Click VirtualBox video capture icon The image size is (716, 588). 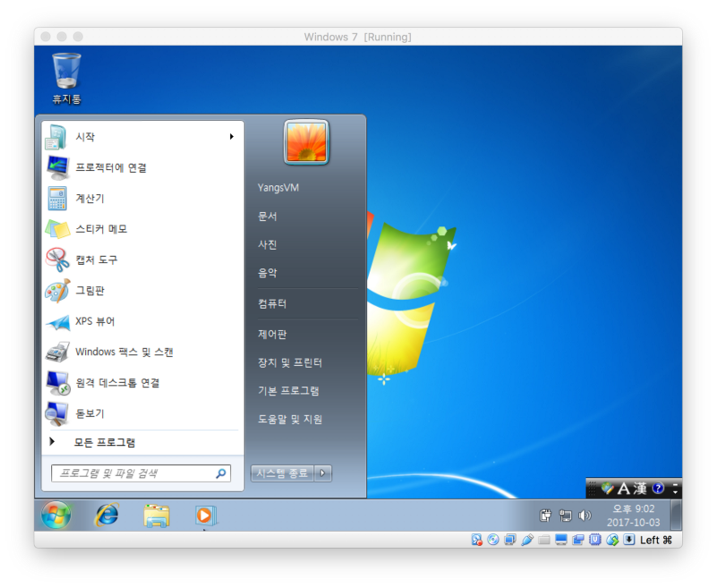pyautogui.click(x=578, y=540)
